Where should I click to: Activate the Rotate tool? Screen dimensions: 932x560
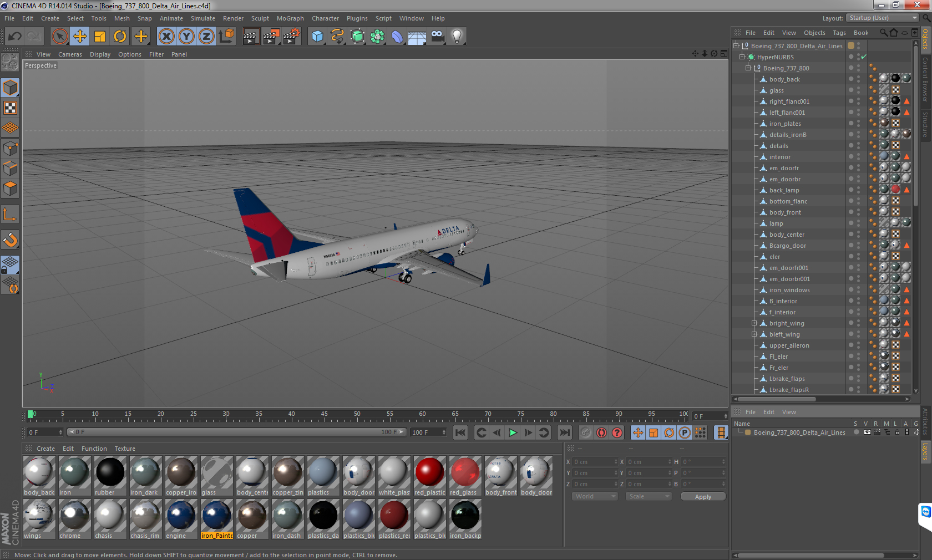[x=120, y=37]
